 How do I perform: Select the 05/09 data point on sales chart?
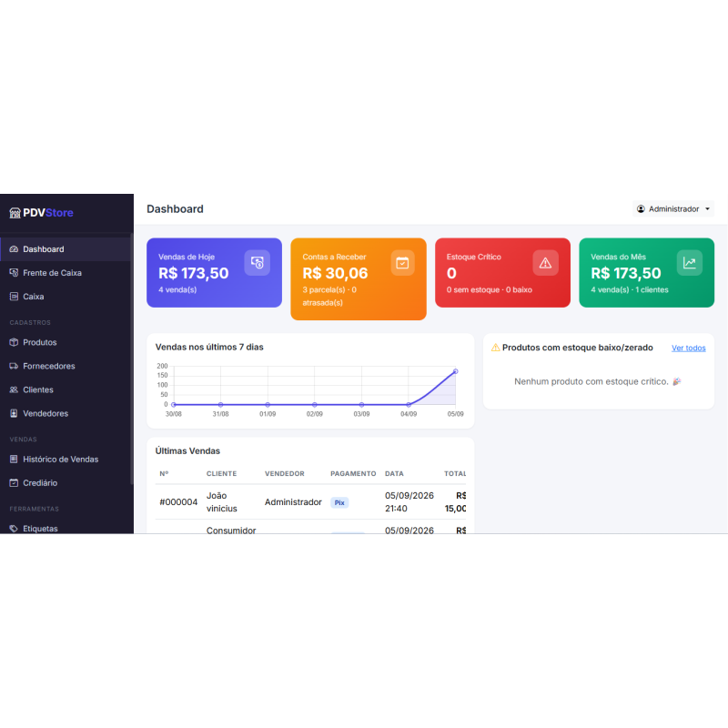coord(456,371)
